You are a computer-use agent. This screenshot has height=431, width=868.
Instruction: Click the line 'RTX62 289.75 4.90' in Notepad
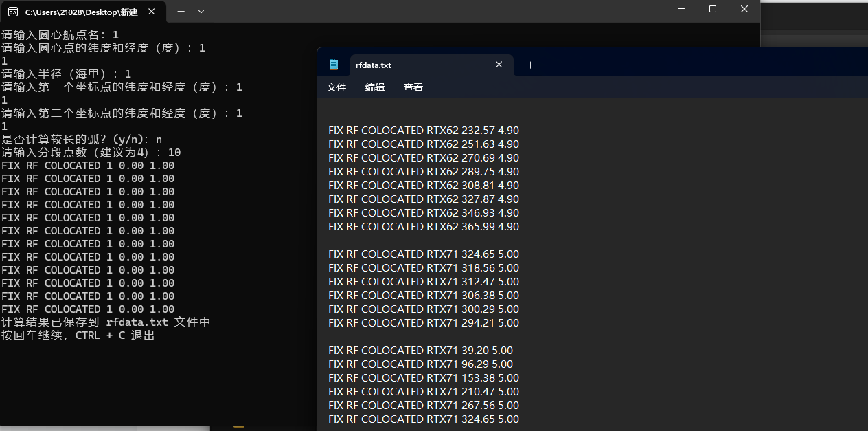(424, 171)
